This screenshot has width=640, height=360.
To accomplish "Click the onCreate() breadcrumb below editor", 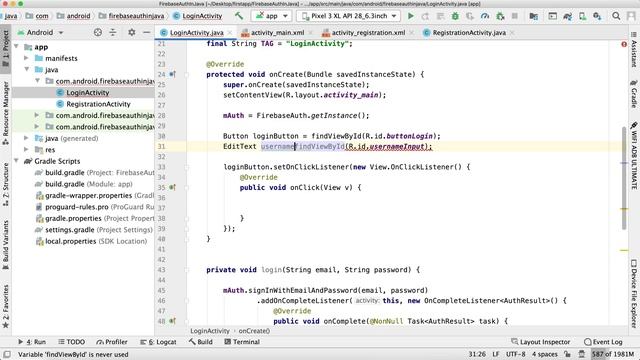I will [254, 331].
